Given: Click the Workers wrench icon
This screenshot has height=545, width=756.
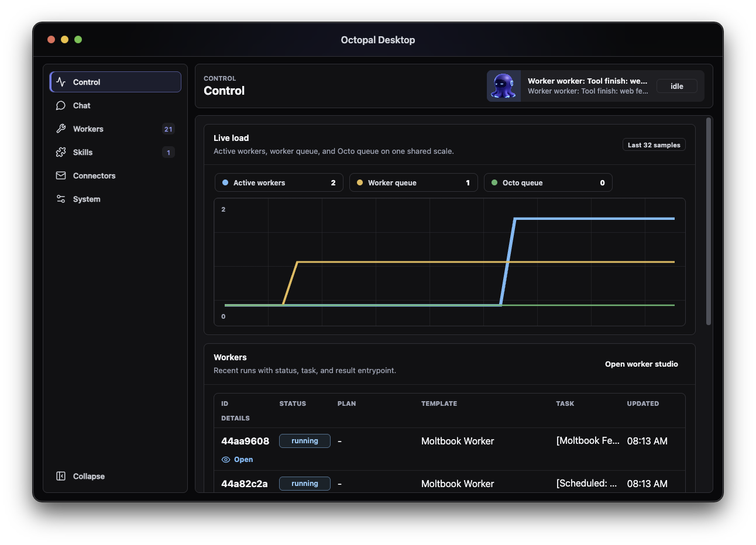Looking at the screenshot, I should coord(61,129).
